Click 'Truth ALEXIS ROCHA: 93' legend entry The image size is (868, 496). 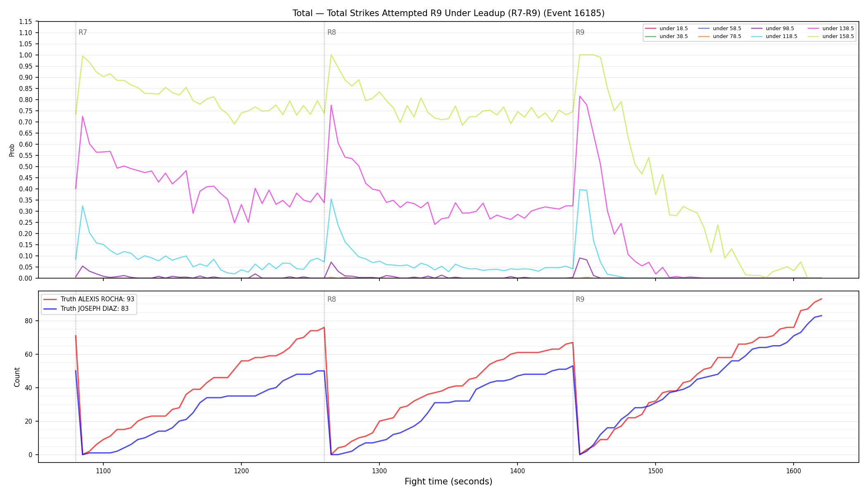tap(89, 299)
